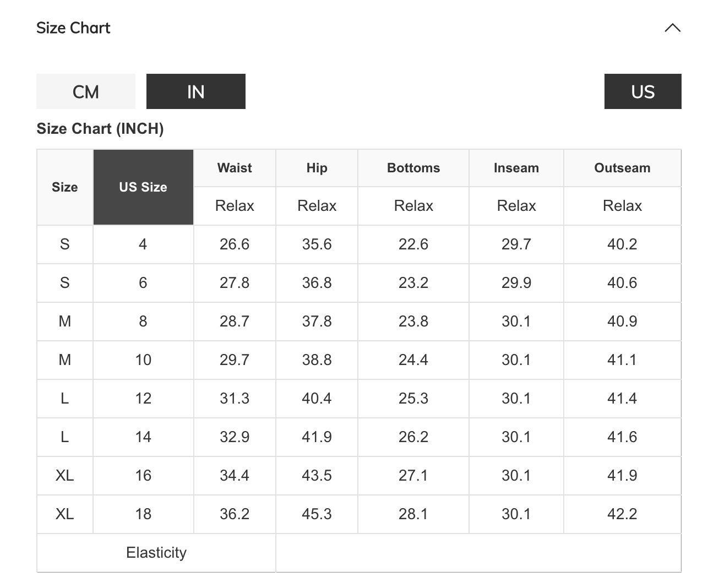Click waist value 31.3
This screenshot has width=719, height=588.
(x=235, y=399)
